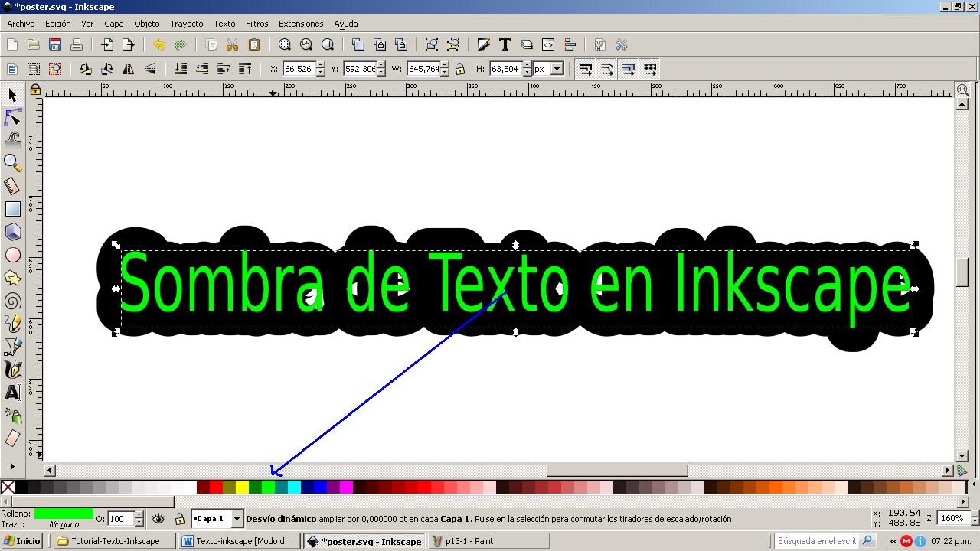Viewport: 980px width, 551px height.
Task: Print the document
Action: click(x=77, y=44)
